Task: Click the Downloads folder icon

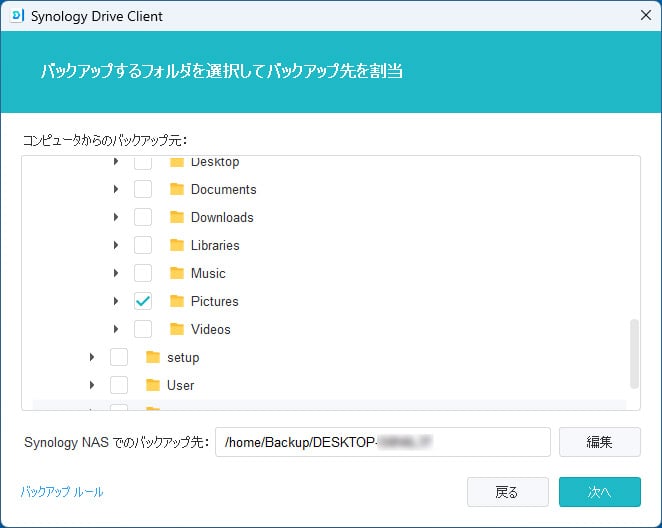Action: [177, 217]
